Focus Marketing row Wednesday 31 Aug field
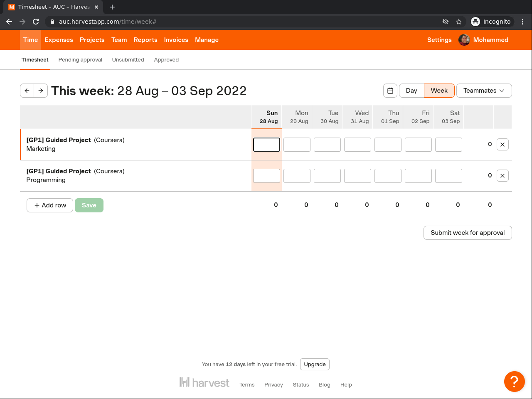Image resolution: width=532 pixels, height=399 pixels. pyautogui.click(x=357, y=145)
